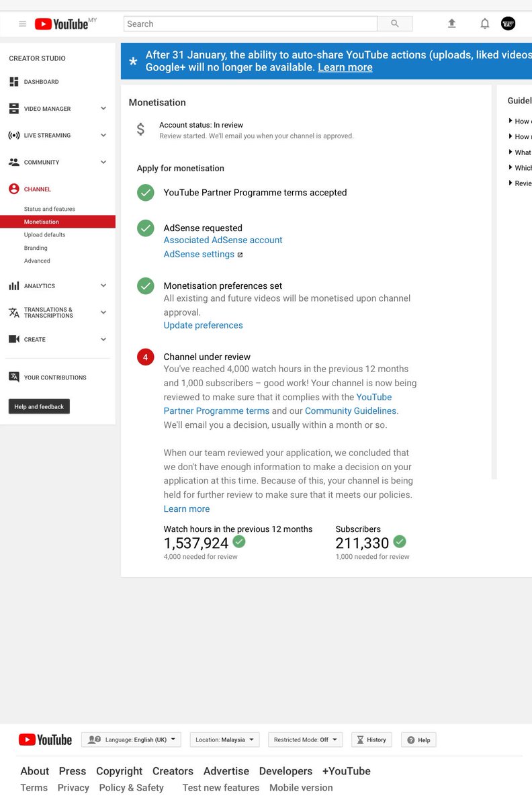Click the Your Contributions icon

coord(14,377)
